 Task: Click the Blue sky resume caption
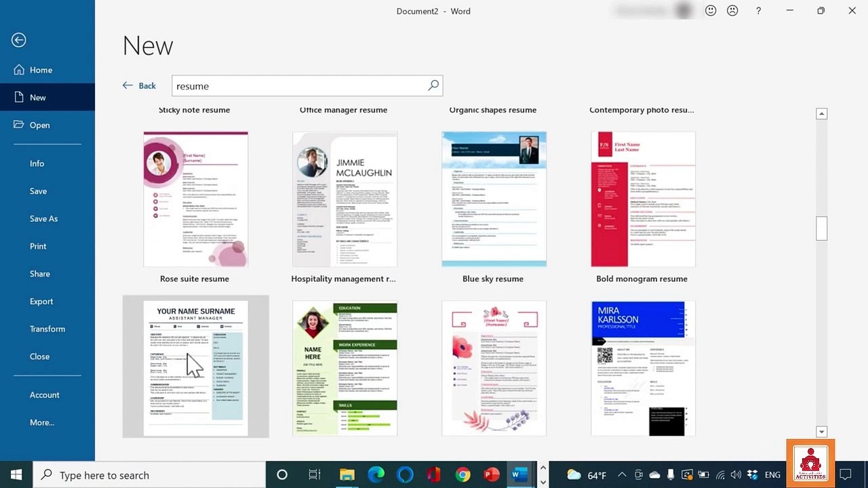click(493, 279)
